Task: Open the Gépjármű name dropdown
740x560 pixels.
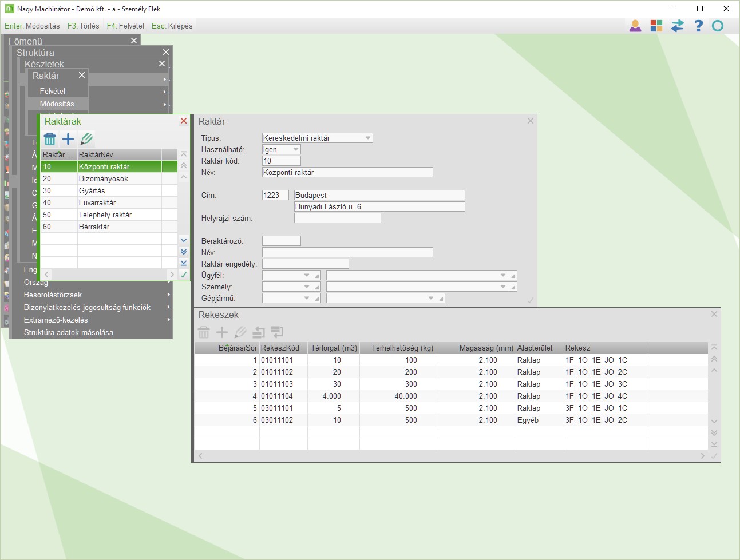Action: [x=431, y=298]
